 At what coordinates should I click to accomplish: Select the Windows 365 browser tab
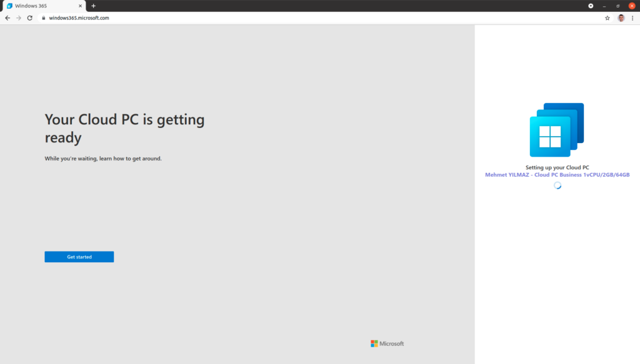[44, 6]
